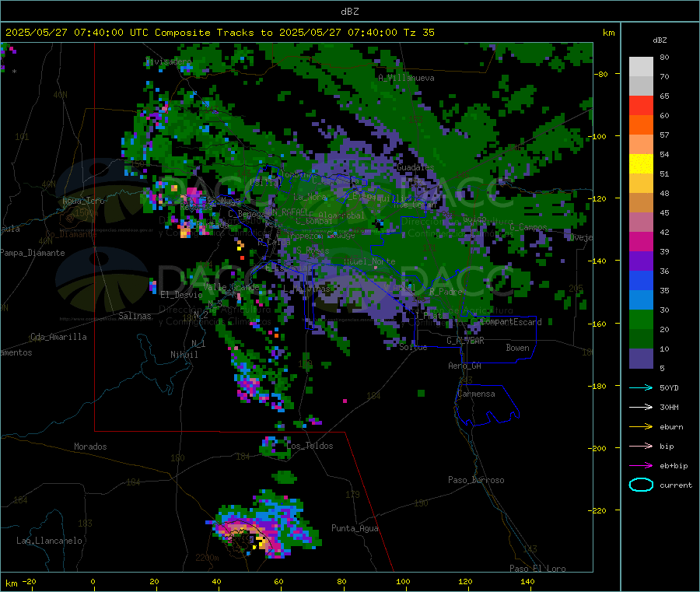Click the 'Tz 35' threshold text
The height and width of the screenshot is (592, 700).
coord(418,33)
